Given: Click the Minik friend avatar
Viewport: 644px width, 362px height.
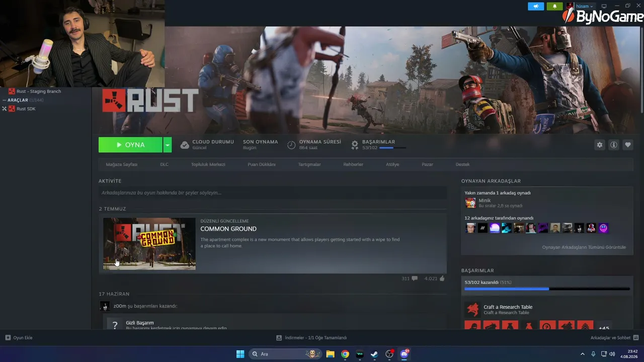Looking at the screenshot, I should click(x=470, y=203).
